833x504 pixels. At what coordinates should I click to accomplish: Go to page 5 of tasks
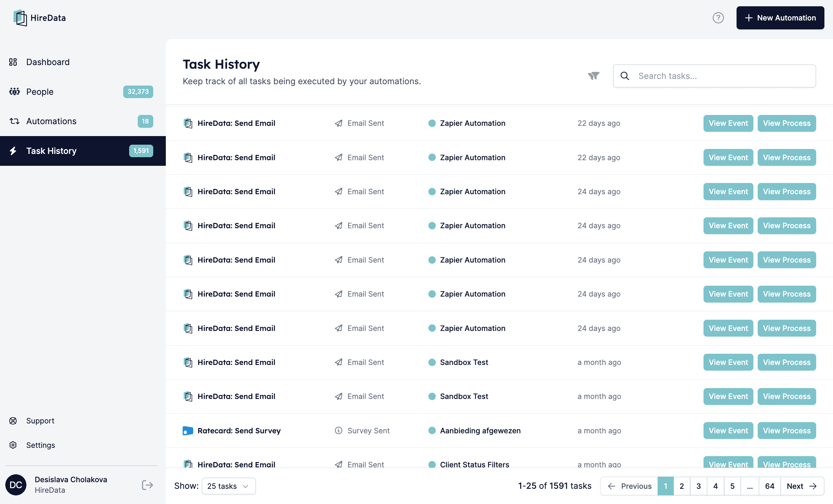coord(732,486)
